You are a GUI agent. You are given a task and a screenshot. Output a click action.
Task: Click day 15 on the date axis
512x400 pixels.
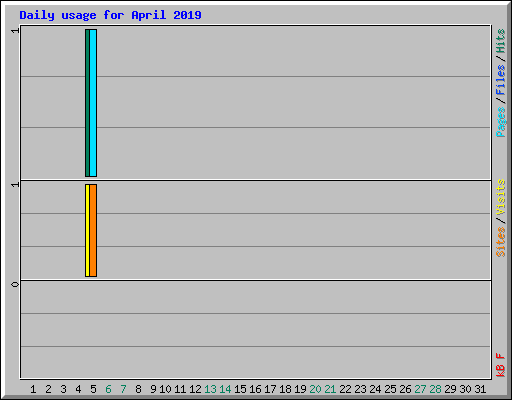pos(240,389)
